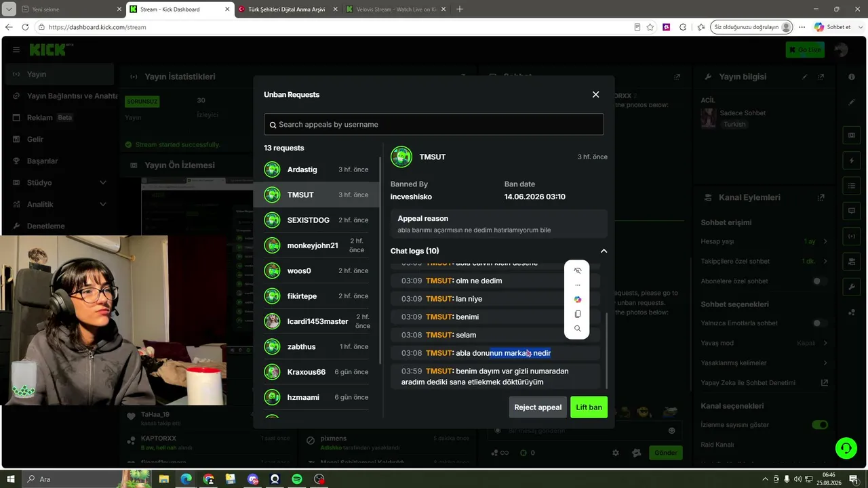The width and height of the screenshot is (868, 488).
Task: Open Yasaklanmış kelimeler chevron
Action: click(x=825, y=363)
